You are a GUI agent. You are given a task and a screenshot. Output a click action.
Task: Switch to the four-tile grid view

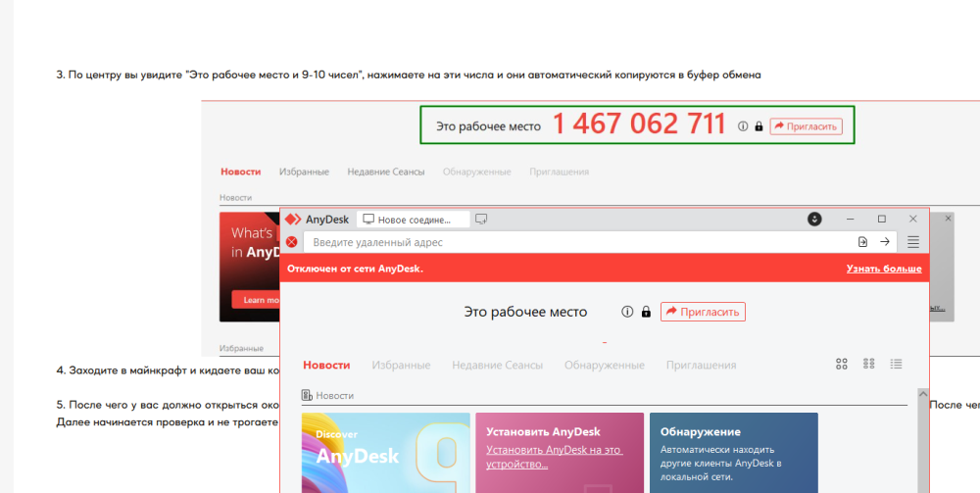[841, 364]
